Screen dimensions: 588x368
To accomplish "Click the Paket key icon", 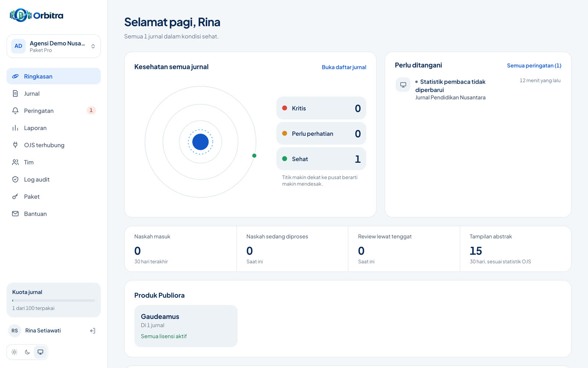I will pos(15,197).
